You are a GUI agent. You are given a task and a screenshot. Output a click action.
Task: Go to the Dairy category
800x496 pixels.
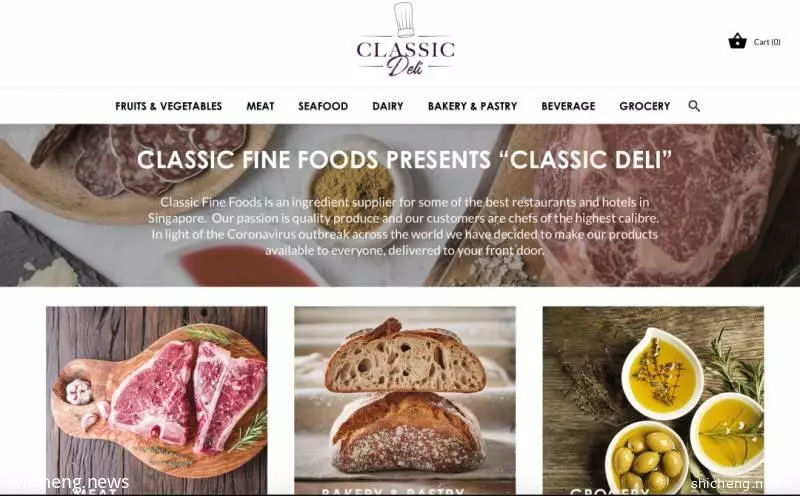pyautogui.click(x=388, y=106)
